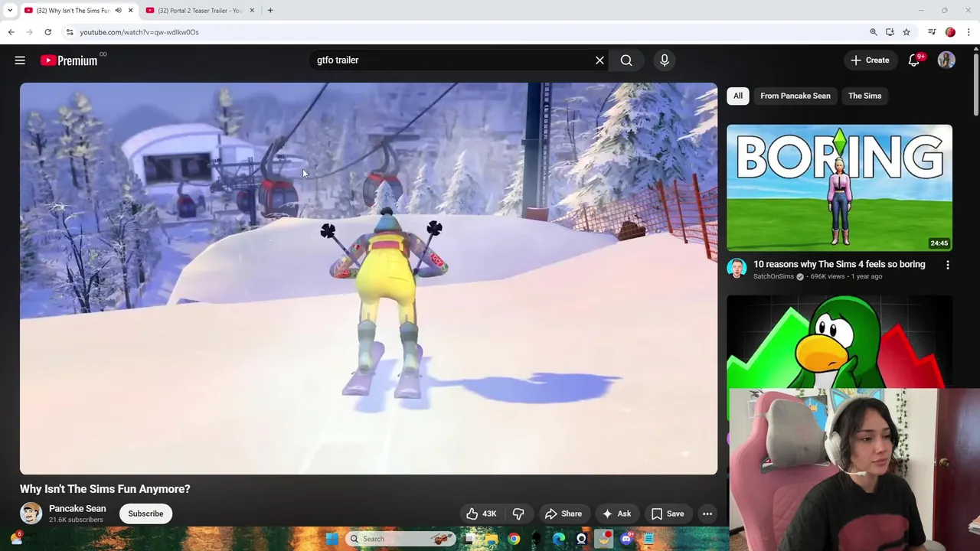Filter by The Sims chip
The image size is (980, 551).
click(865, 96)
